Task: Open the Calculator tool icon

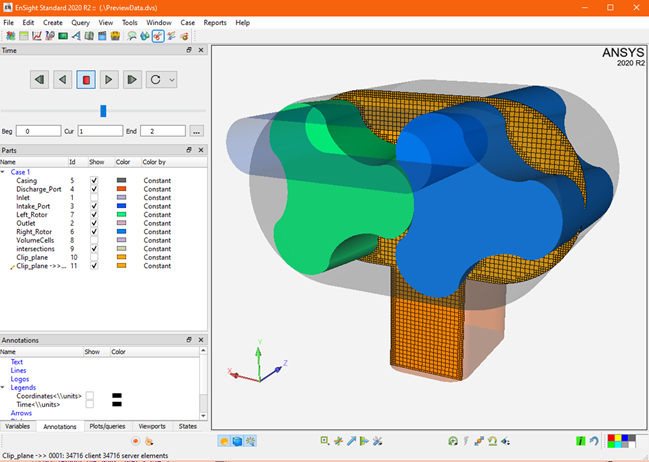Action: [x=24, y=36]
